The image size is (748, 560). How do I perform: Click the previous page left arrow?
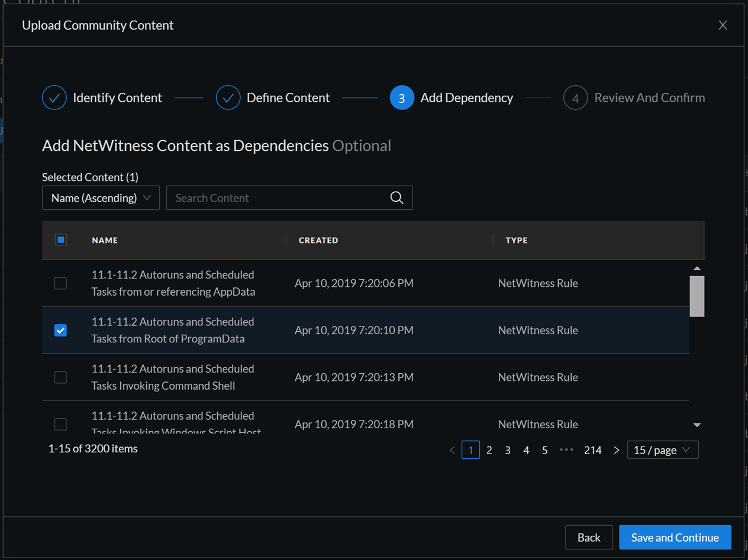(452, 450)
